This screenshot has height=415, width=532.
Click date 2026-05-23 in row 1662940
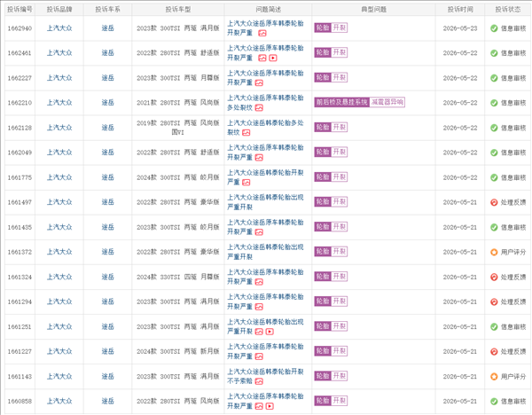coord(459,28)
